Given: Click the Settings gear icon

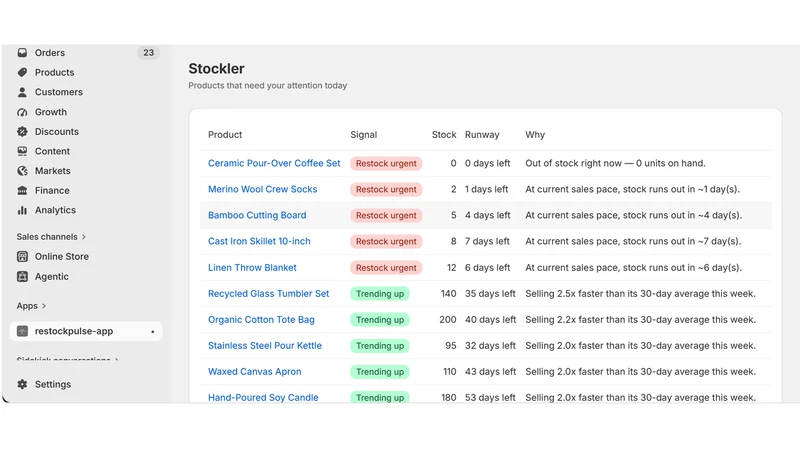Looking at the screenshot, I should pos(22,384).
